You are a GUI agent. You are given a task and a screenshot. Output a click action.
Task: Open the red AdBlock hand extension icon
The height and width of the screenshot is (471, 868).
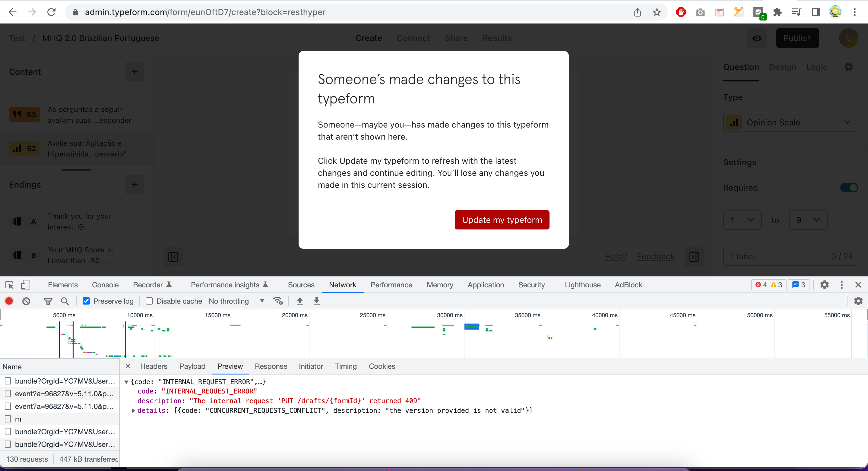pyautogui.click(x=681, y=12)
